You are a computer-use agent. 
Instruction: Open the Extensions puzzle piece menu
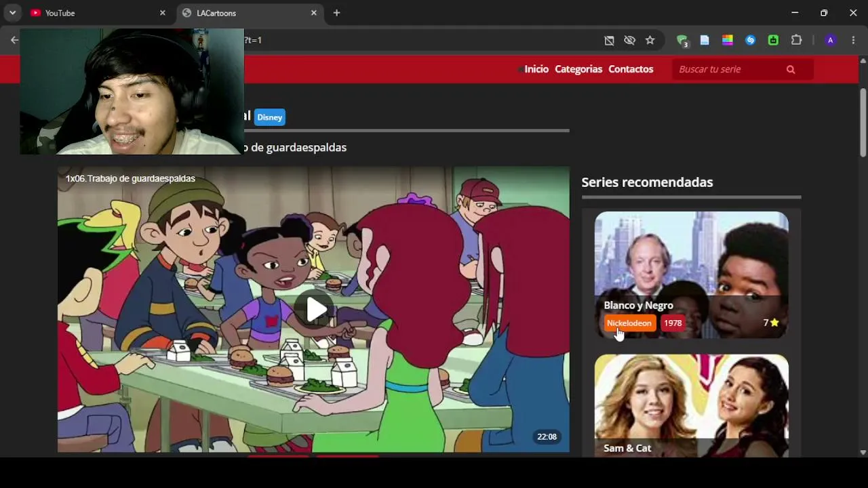(797, 41)
